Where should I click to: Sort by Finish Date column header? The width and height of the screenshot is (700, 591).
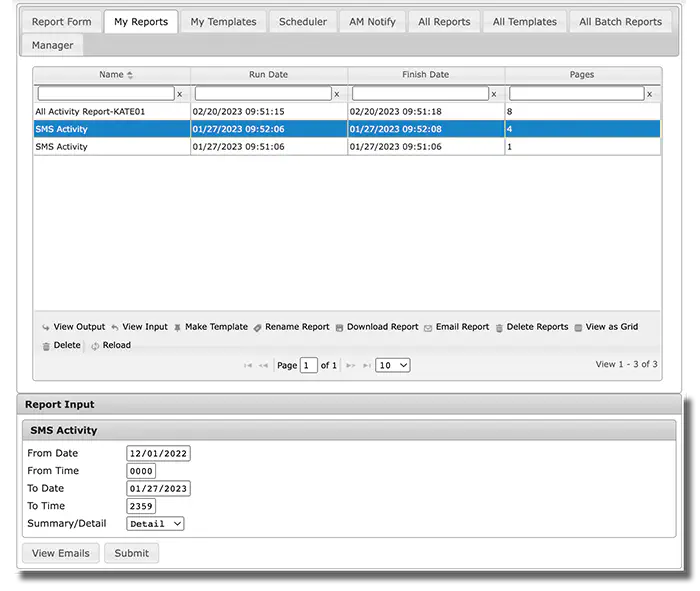tap(425, 75)
